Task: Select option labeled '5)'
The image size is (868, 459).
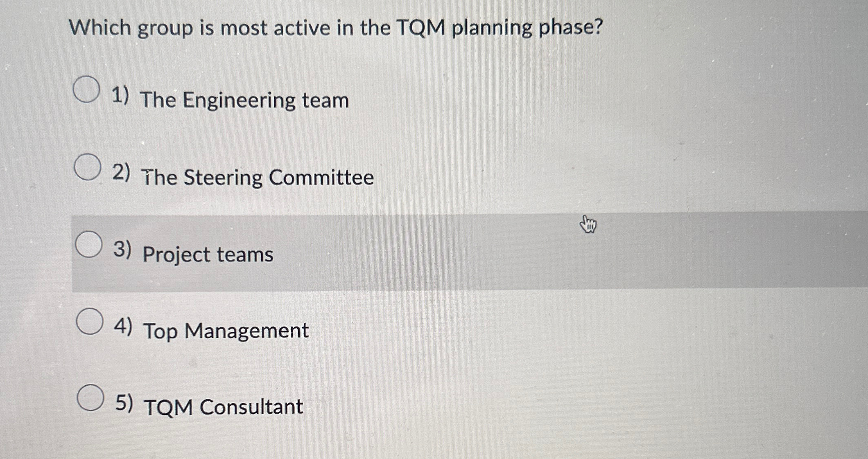Action: [x=125, y=404]
